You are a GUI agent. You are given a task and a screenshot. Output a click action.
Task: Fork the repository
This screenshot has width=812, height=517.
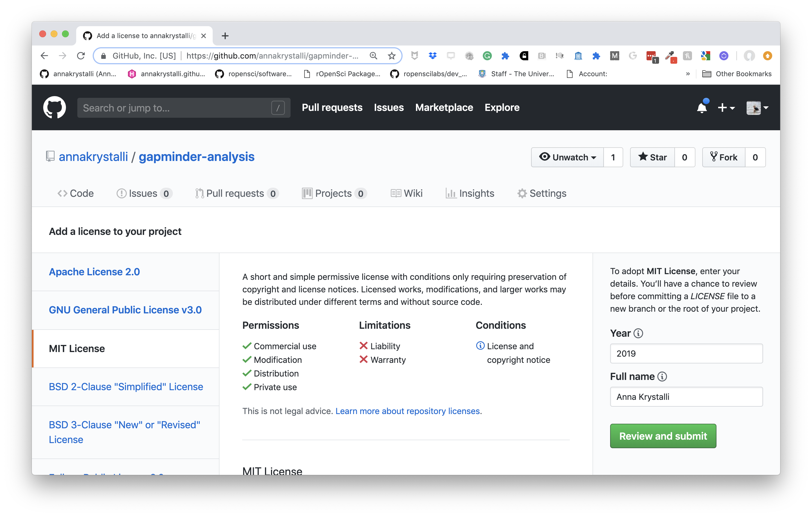(724, 157)
